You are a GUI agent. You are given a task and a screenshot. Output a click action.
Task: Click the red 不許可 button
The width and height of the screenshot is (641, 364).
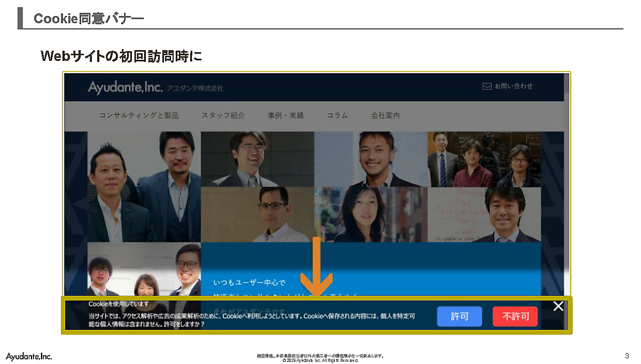pos(515,316)
